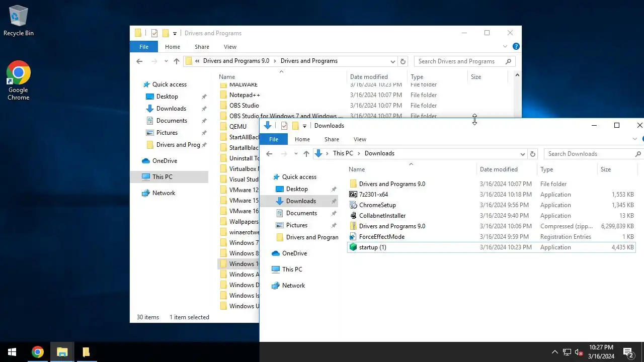Sort Downloads by Name column header

point(411,169)
